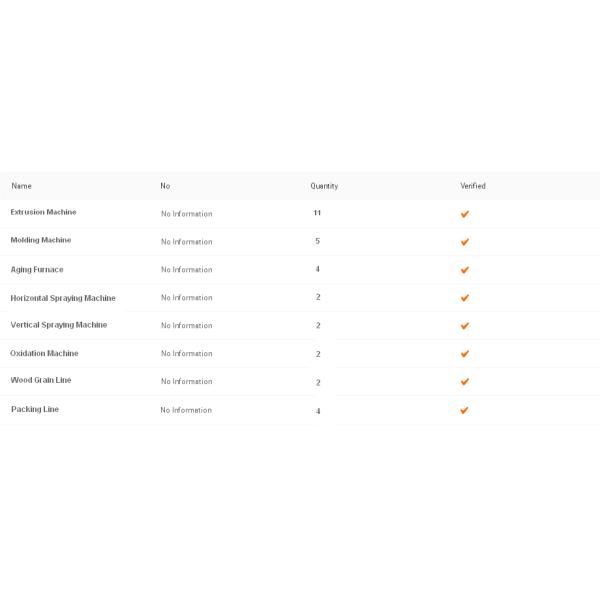Select the Molding Machine name

(x=41, y=240)
